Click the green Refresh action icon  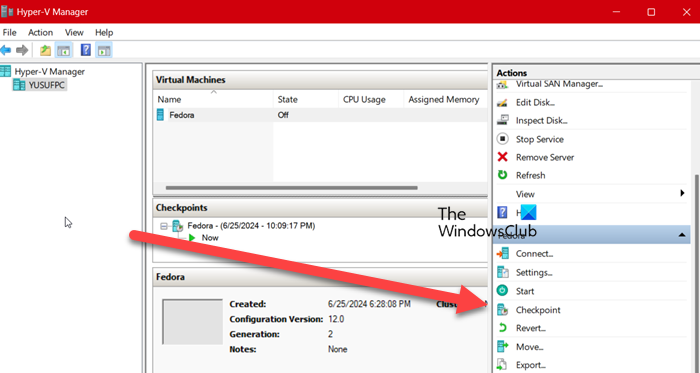click(503, 175)
